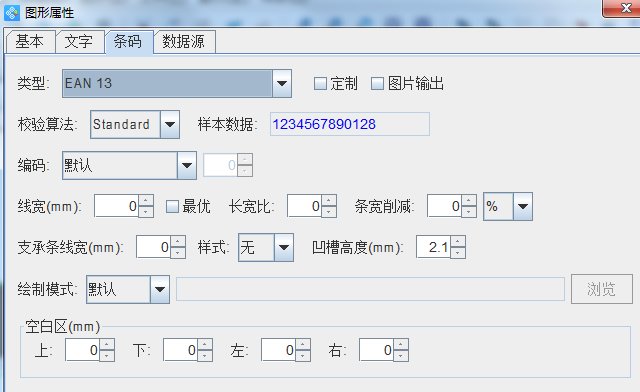Decrease 空白区 下 with the down arrow
This screenshot has height=392, width=640.
pos(205,356)
